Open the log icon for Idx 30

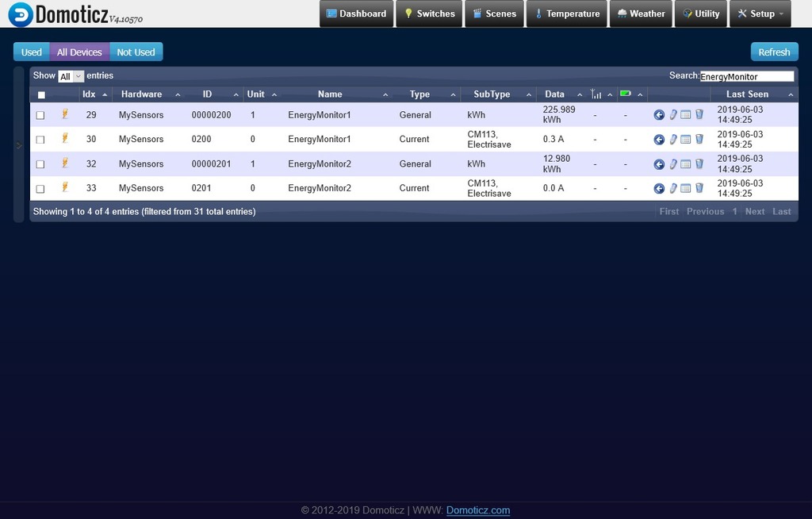click(686, 139)
